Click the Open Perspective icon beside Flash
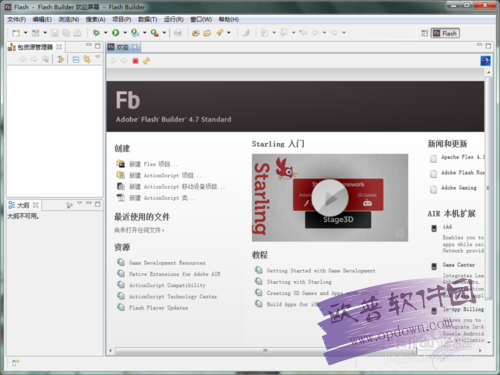500x375 pixels. [x=424, y=33]
